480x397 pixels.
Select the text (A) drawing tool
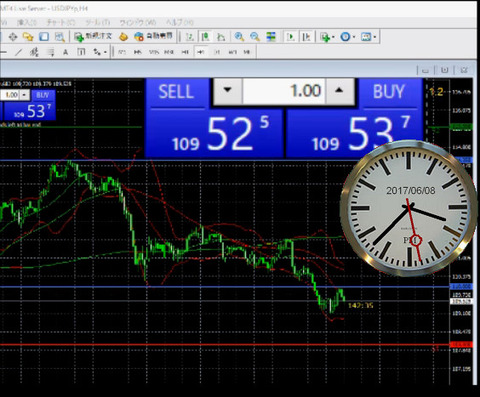click(x=66, y=52)
